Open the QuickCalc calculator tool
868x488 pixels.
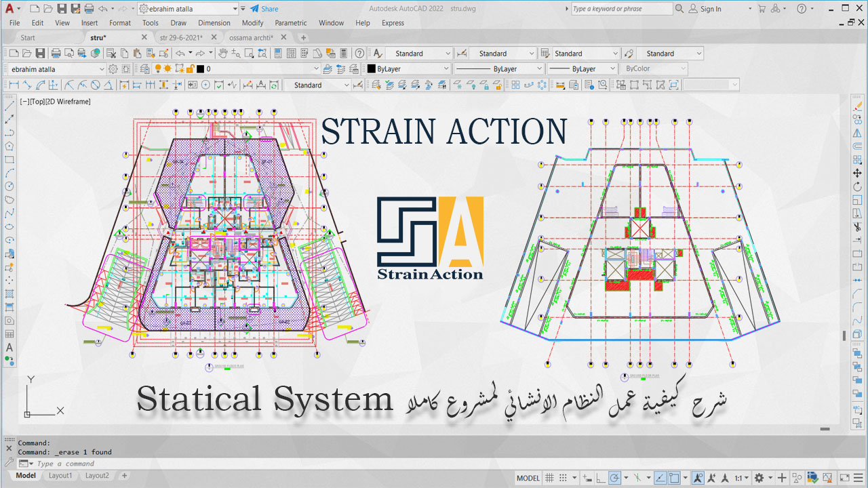[343, 53]
